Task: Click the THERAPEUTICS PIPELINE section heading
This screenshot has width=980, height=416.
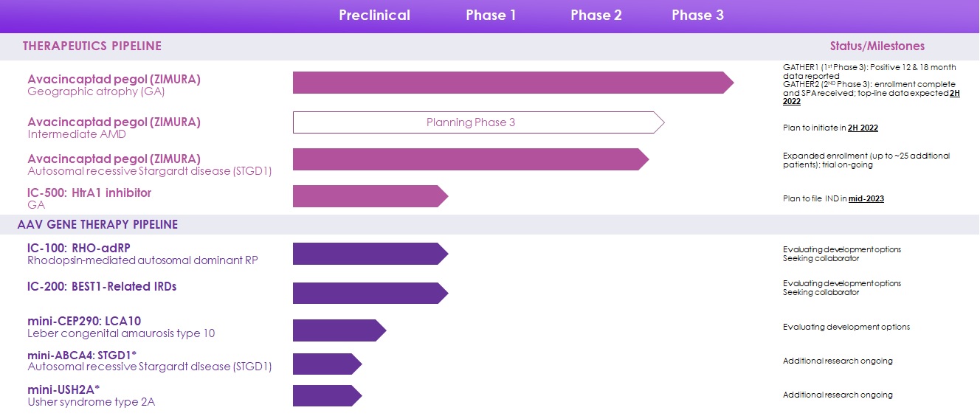Action: click(x=92, y=46)
